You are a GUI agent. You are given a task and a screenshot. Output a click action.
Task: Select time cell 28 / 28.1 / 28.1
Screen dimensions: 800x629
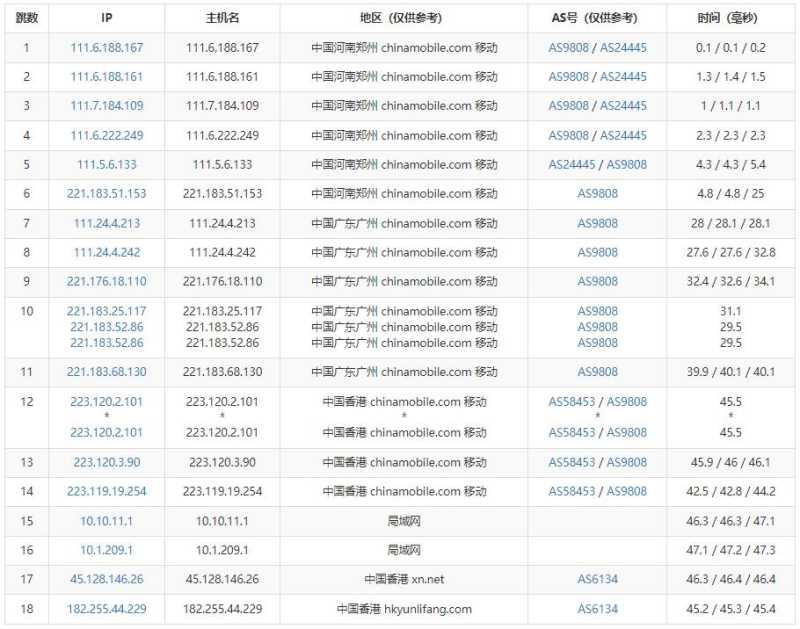pyautogui.click(x=731, y=223)
